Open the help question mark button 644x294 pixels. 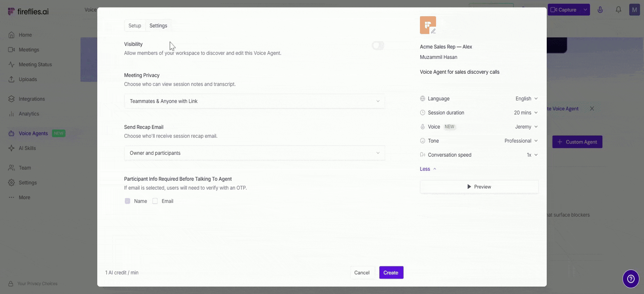(x=631, y=279)
